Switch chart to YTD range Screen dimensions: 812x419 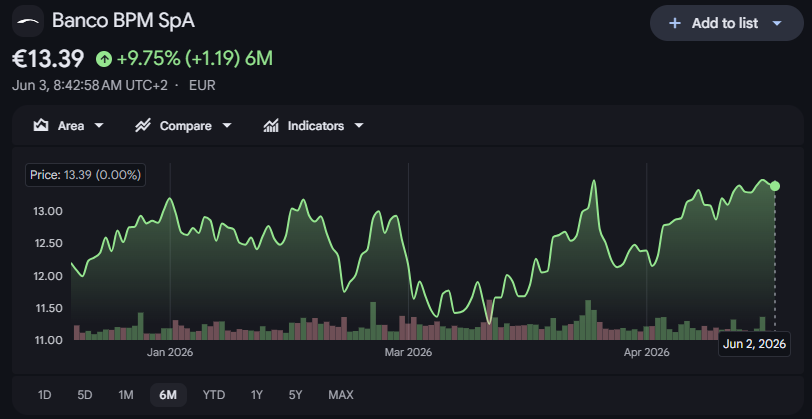[x=214, y=395]
